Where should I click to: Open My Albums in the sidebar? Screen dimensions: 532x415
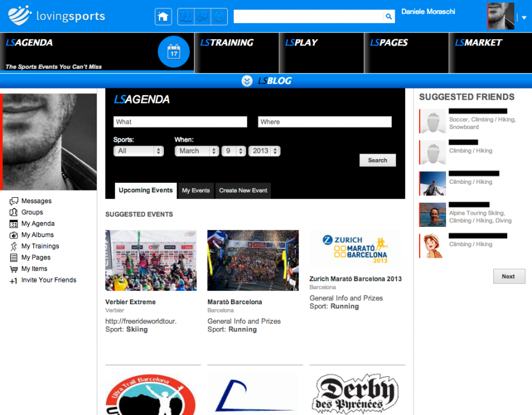(37, 235)
